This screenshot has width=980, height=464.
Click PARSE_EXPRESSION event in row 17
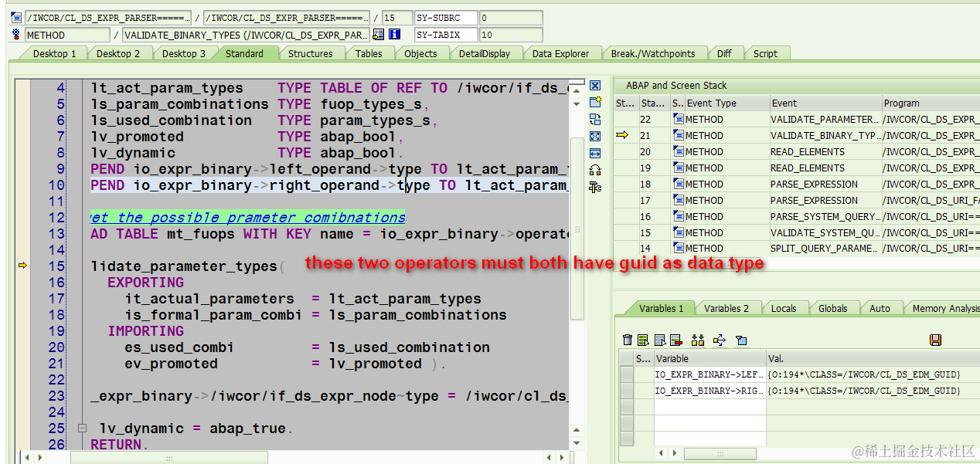point(825,201)
